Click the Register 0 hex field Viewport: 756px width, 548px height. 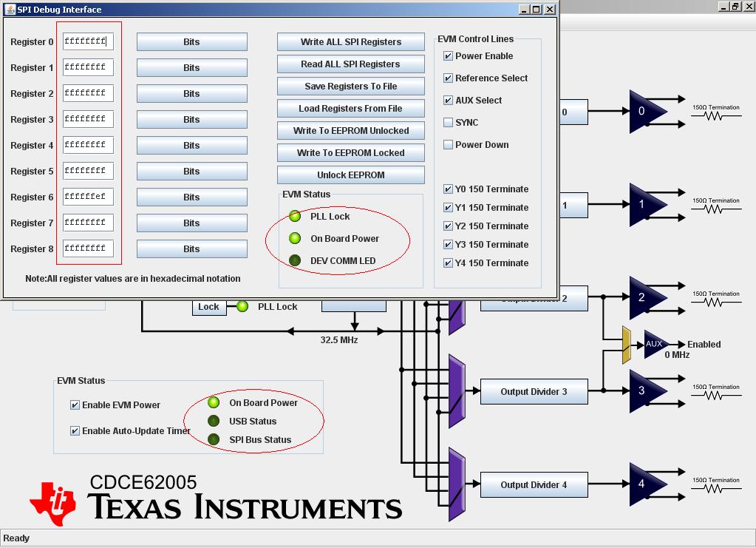click(88, 41)
